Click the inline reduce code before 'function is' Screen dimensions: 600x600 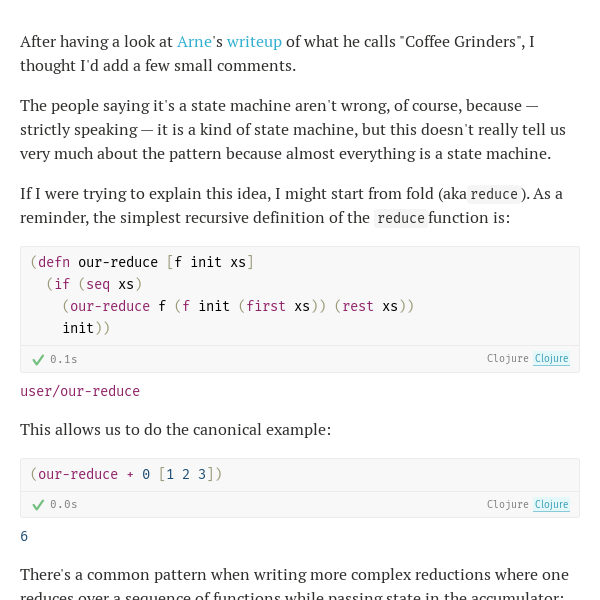tap(401, 218)
